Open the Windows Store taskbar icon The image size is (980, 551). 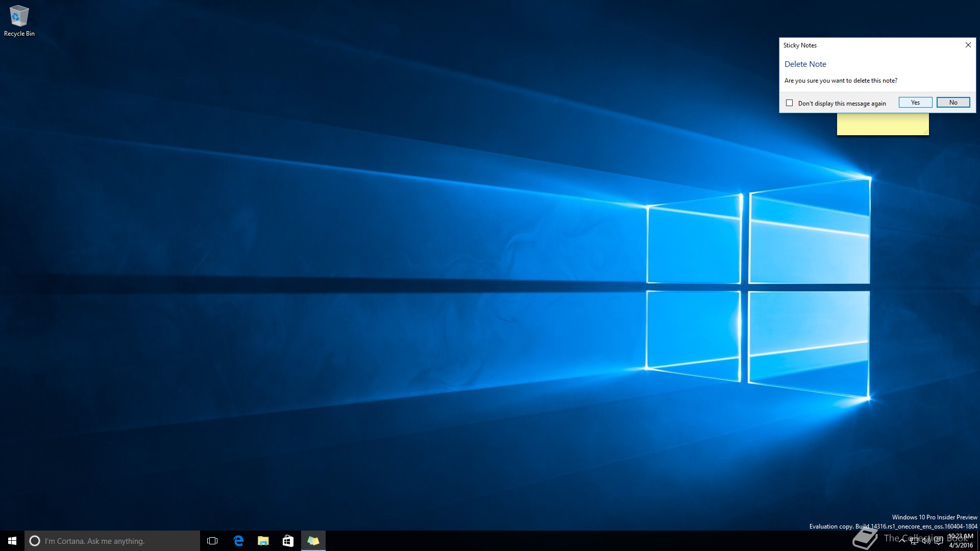(288, 541)
